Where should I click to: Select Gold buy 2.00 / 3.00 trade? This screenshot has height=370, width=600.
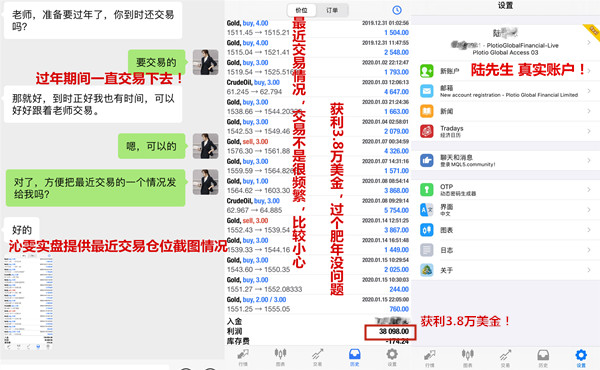318,304
